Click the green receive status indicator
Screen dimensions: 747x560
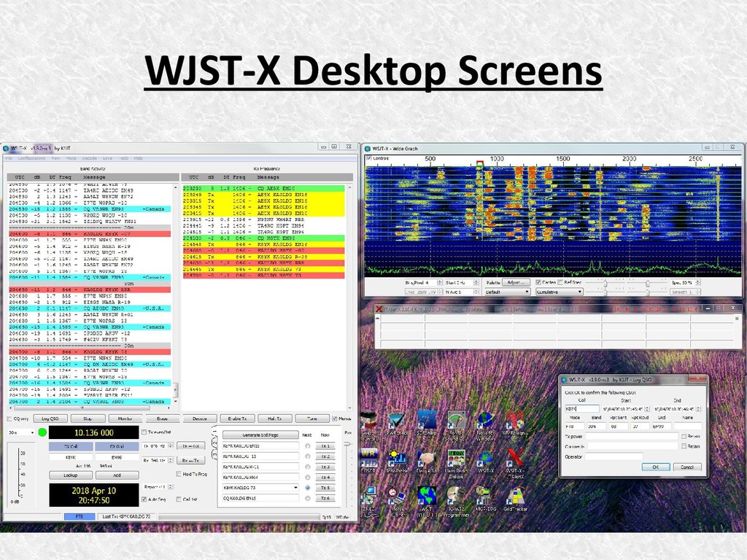(x=42, y=432)
